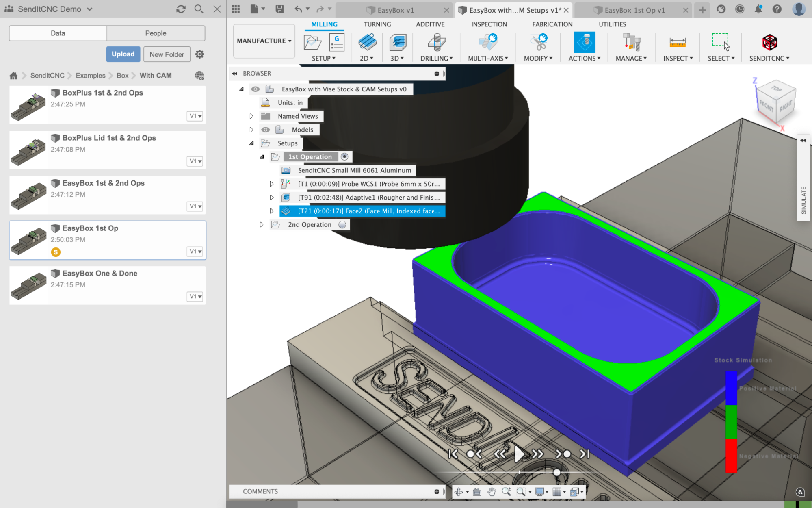This screenshot has height=508, width=812.
Task: Open the data panel grid icon
Action: (x=236, y=9)
